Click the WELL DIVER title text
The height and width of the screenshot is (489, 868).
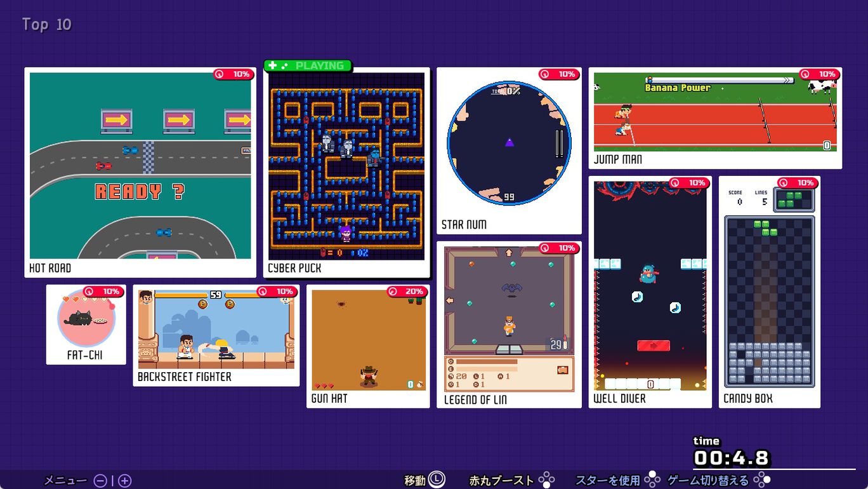(619, 399)
